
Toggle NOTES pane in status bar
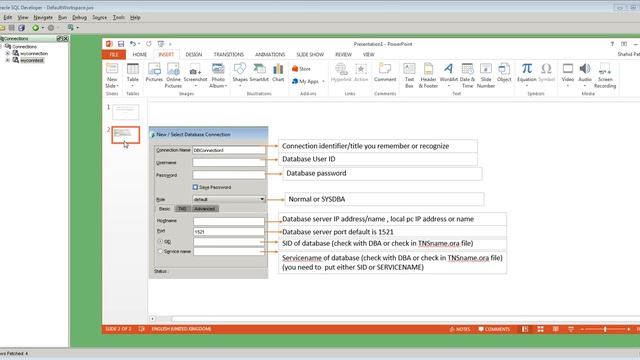coord(460,329)
